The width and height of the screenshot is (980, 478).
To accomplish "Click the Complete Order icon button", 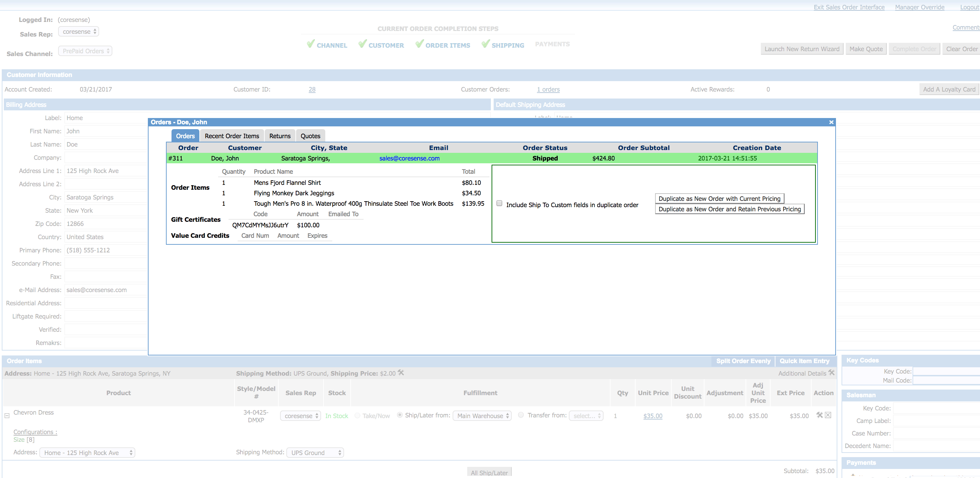I will [914, 49].
